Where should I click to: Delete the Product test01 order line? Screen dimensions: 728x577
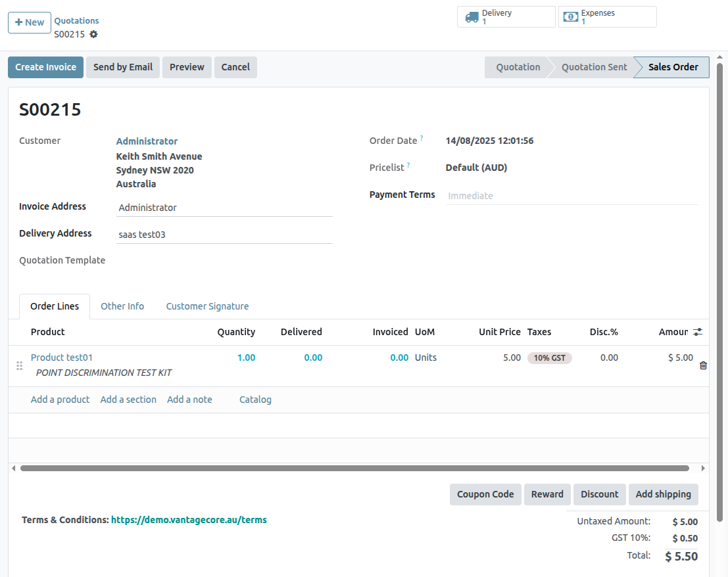coord(703,365)
